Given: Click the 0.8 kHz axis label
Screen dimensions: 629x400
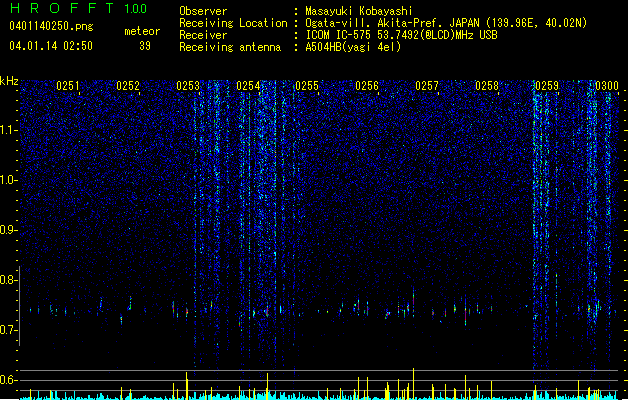Looking at the screenshot, I should pyautogui.click(x=9, y=280).
